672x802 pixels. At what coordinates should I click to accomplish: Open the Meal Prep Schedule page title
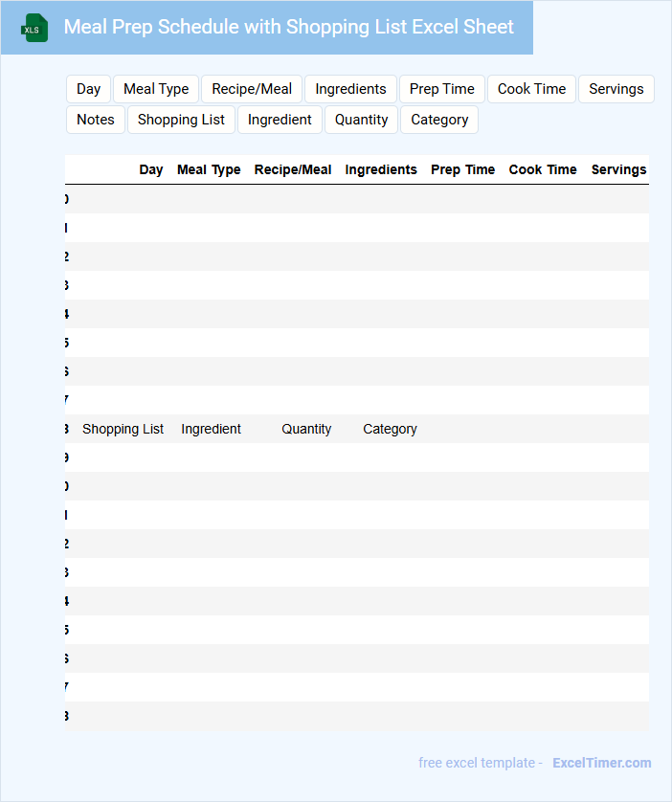288,27
